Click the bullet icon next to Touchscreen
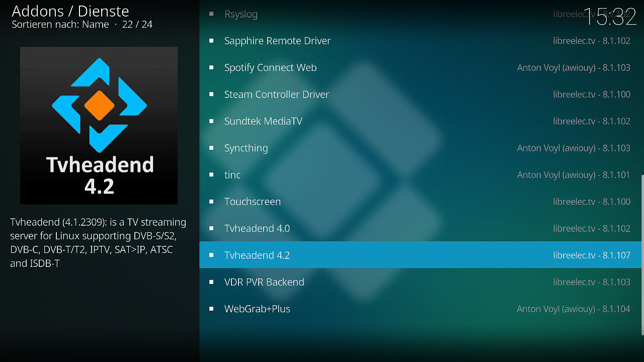The height and width of the screenshot is (362, 644). pyautogui.click(x=211, y=202)
